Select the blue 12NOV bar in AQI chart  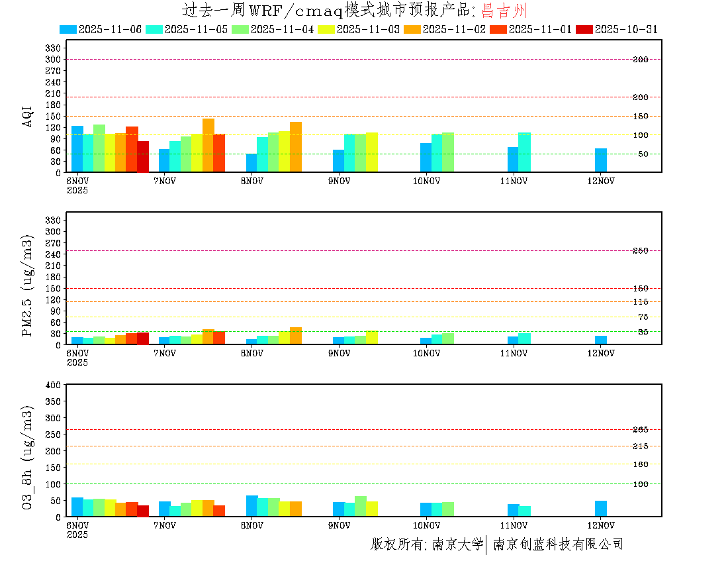coord(600,160)
